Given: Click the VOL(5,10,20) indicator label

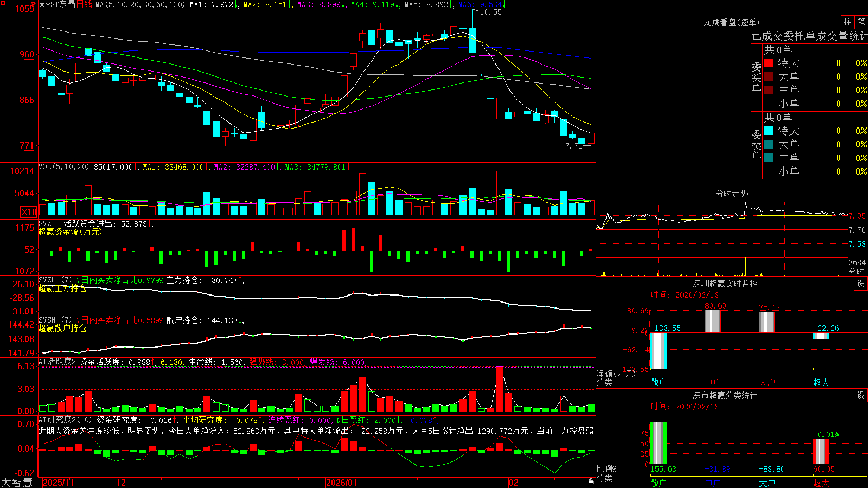Looking at the screenshot, I should point(63,167).
